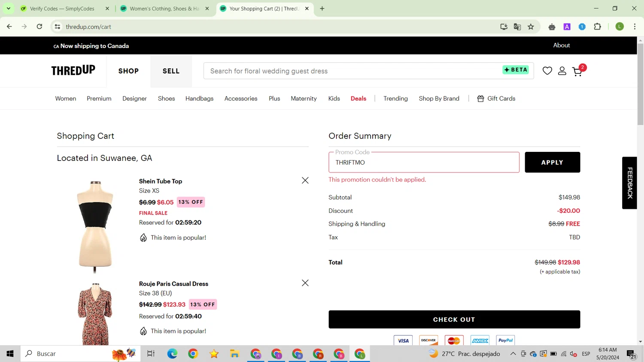Bookmark this page with star icon

[x=531, y=27]
